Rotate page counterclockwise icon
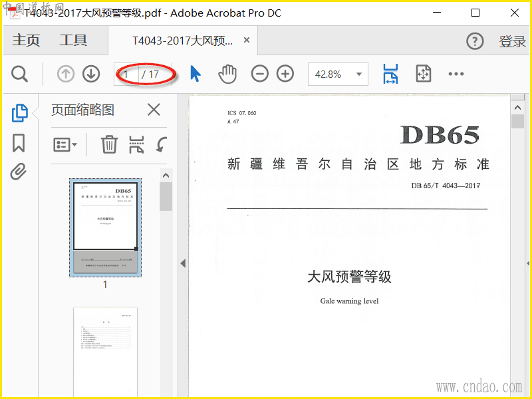Viewport: 532px width, 399px height. coord(162,144)
